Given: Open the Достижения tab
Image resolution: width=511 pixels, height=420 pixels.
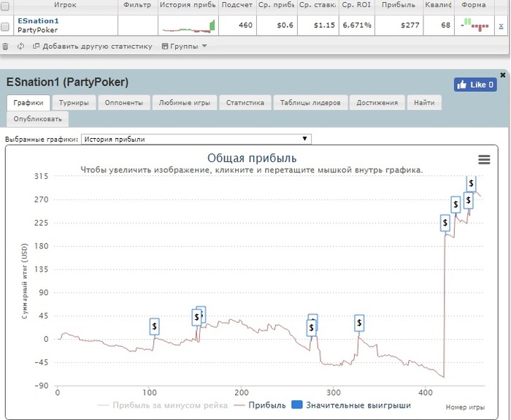Looking at the screenshot, I should coord(377,103).
